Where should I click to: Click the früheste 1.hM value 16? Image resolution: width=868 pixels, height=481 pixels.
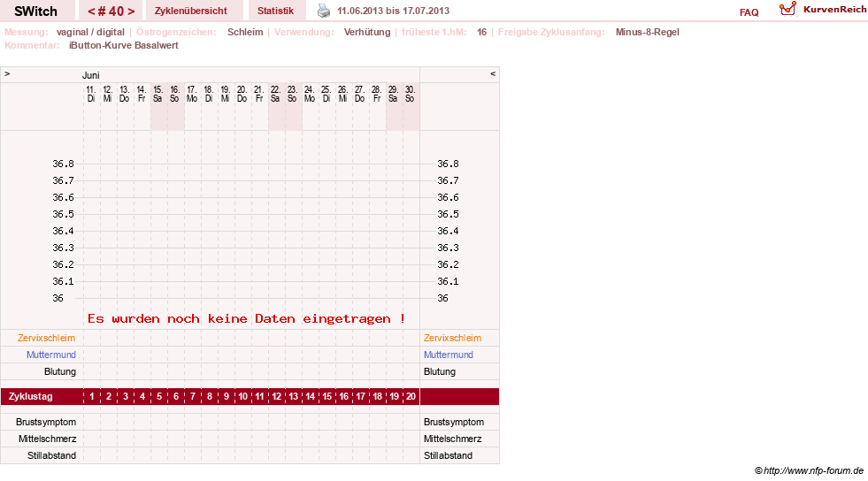point(481,32)
